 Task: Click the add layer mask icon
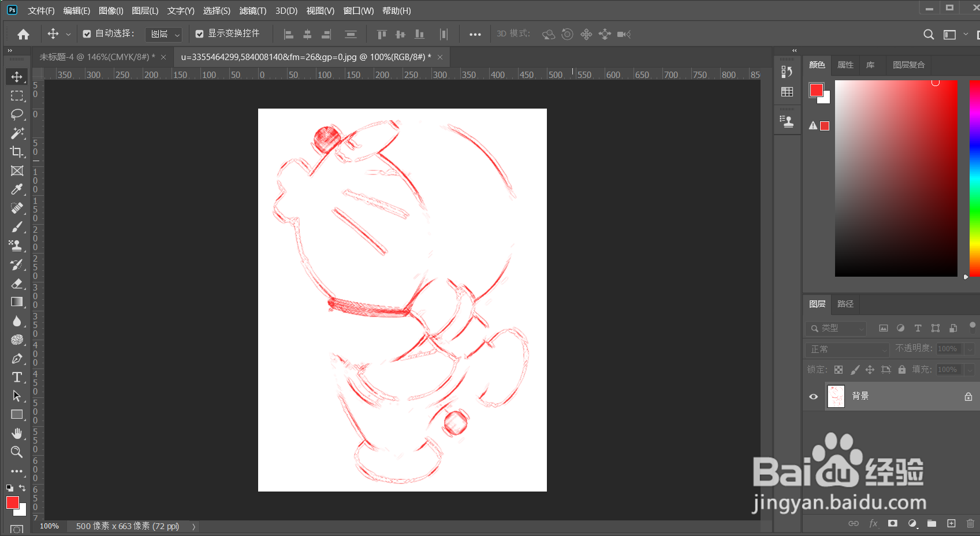(x=893, y=523)
